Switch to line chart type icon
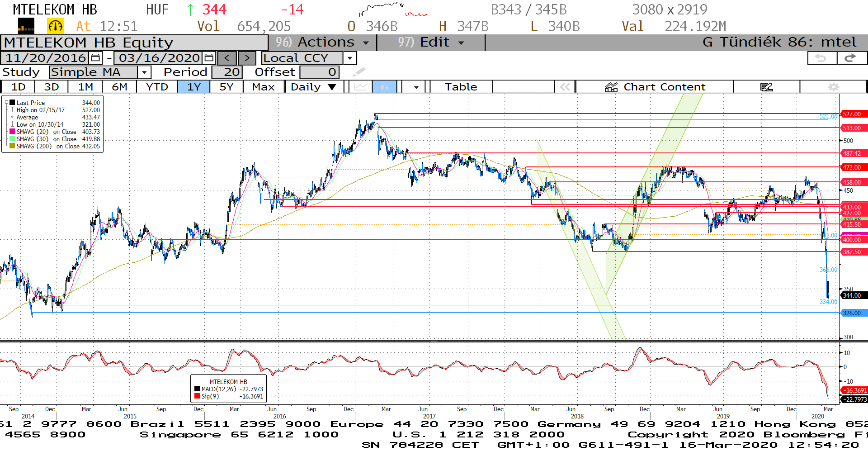Viewport: 868px width, 470px height. (361, 87)
